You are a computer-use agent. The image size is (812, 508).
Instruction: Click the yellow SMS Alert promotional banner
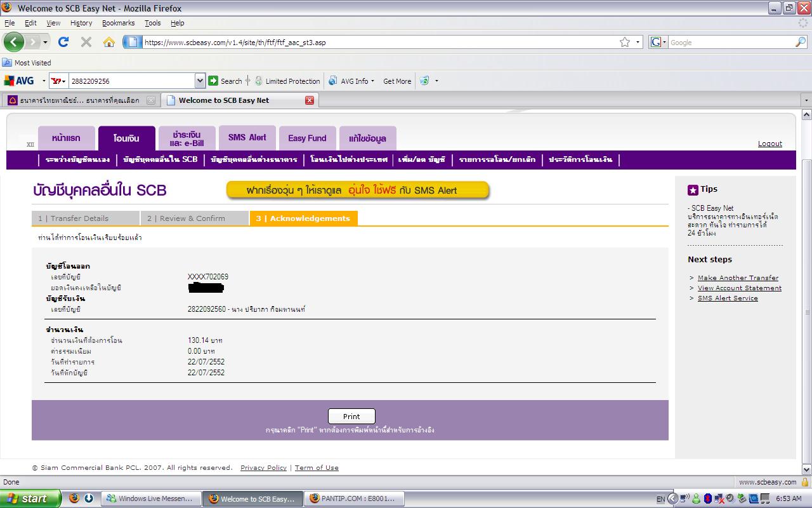pos(358,190)
